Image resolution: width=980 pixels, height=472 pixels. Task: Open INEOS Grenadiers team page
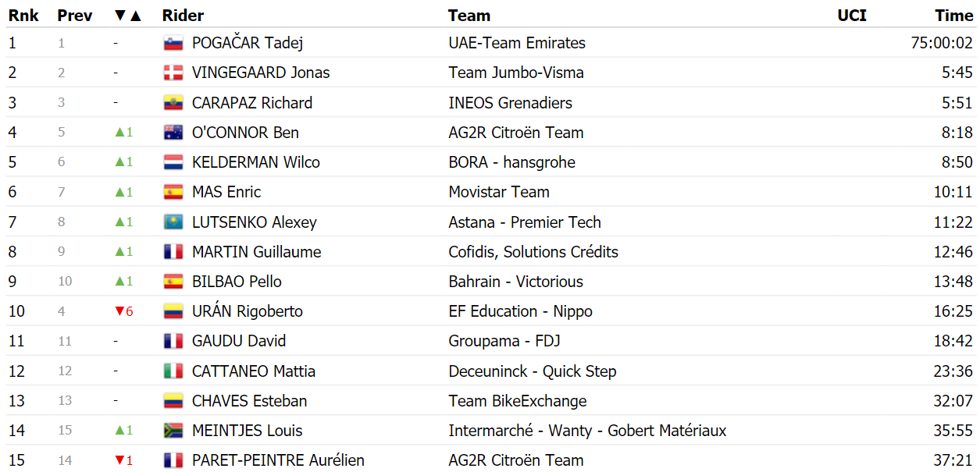pos(511,103)
